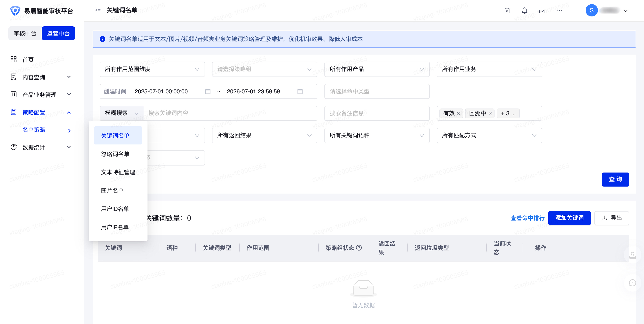Open 查看命中排行 link
Screen dimensions: 644x324
[x=527, y=218]
